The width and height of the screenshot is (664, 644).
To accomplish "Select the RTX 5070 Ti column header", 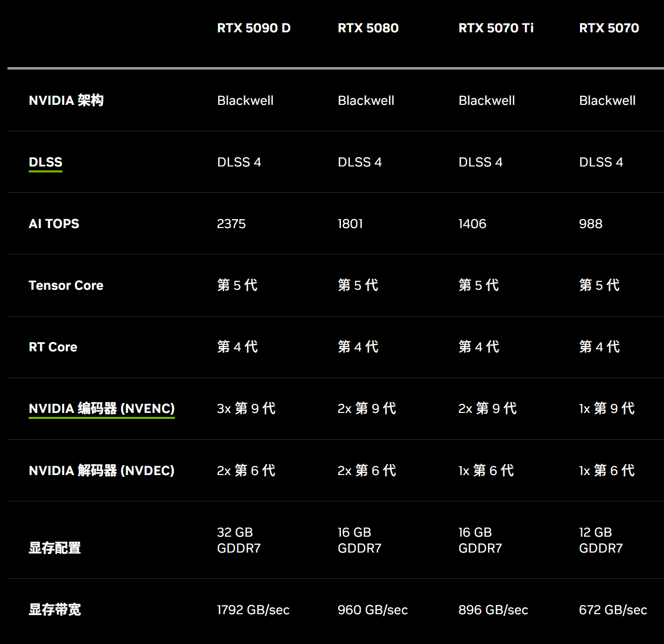I will pyautogui.click(x=496, y=28).
